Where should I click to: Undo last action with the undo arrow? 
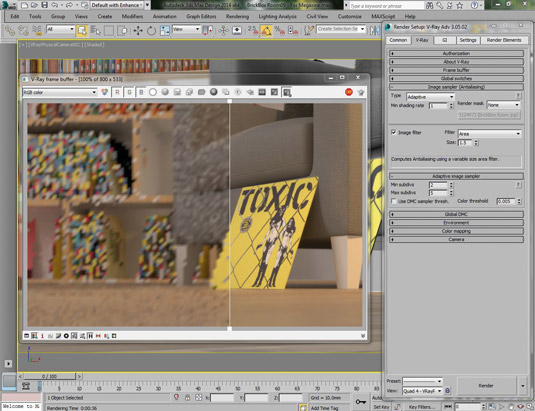[55, 5]
